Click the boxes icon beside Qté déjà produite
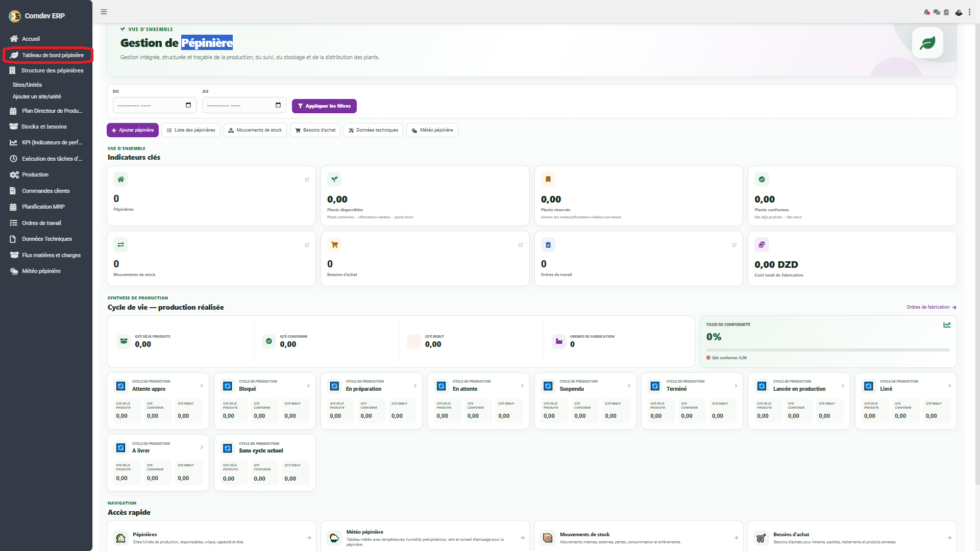 click(124, 341)
